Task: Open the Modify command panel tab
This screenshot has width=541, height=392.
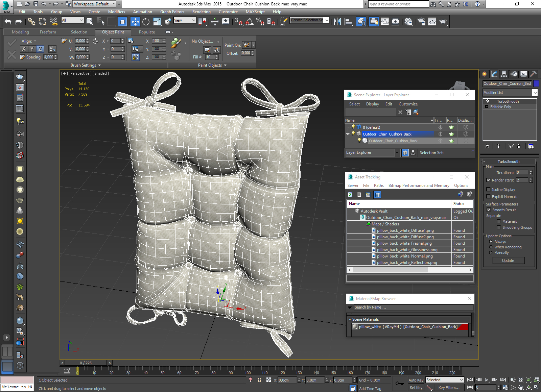Action: [x=494, y=74]
